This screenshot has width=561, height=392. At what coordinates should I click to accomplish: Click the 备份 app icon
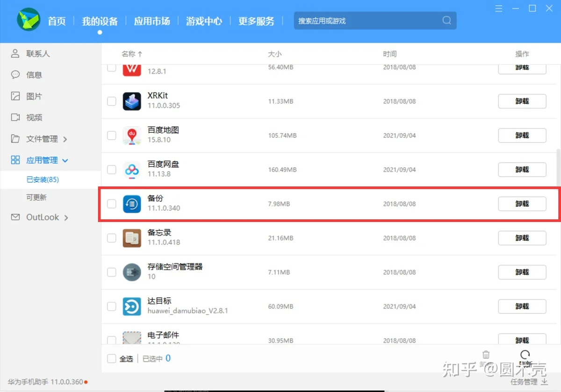pyautogui.click(x=132, y=204)
